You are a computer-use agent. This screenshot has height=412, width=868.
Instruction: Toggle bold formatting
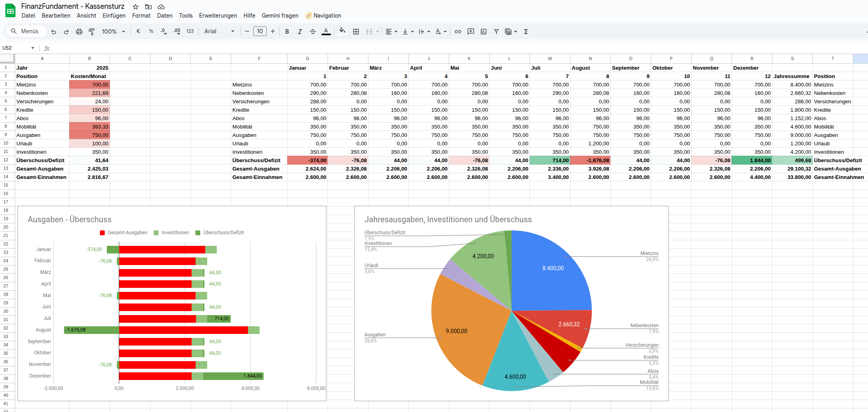coord(287,32)
